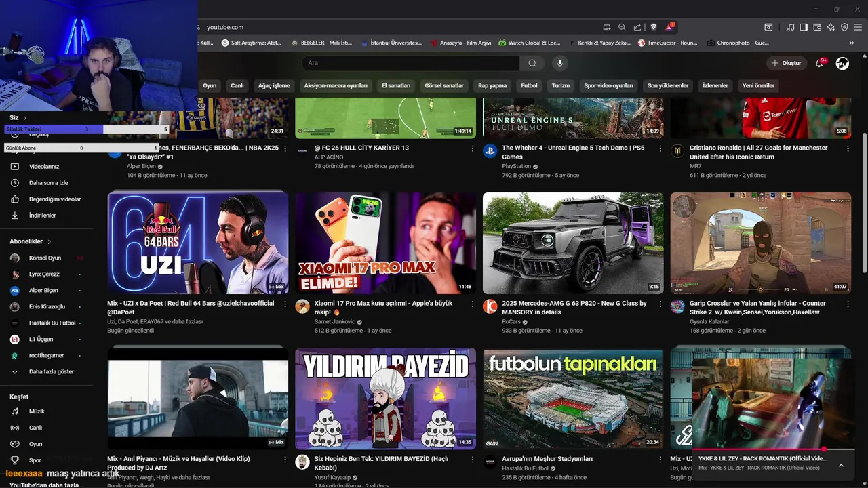Open the Brave Wallet icon

[817, 27]
